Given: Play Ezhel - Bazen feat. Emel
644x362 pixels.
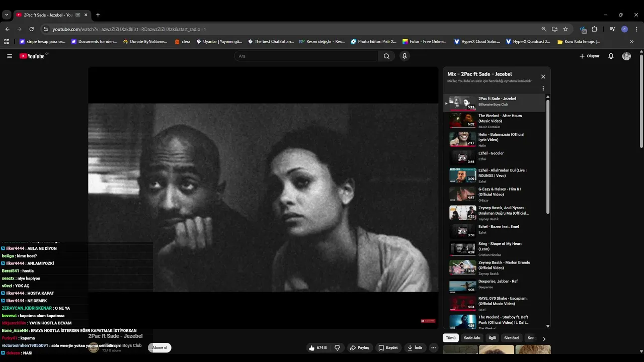Looking at the screenshot, I should (x=495, y=231).
